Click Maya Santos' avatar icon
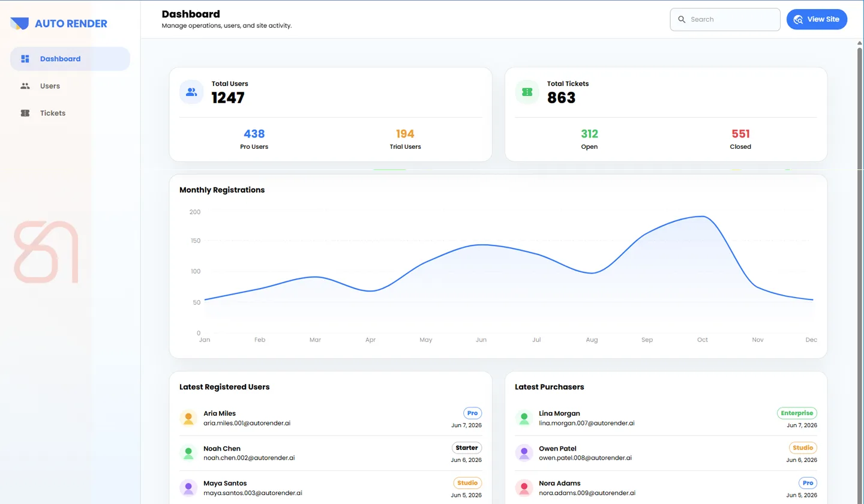This screenshot has width=864, height=504. point(188,487)
